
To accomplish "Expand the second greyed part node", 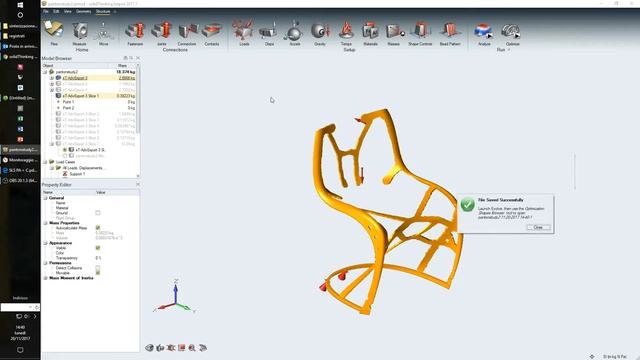I will [52, 84].
